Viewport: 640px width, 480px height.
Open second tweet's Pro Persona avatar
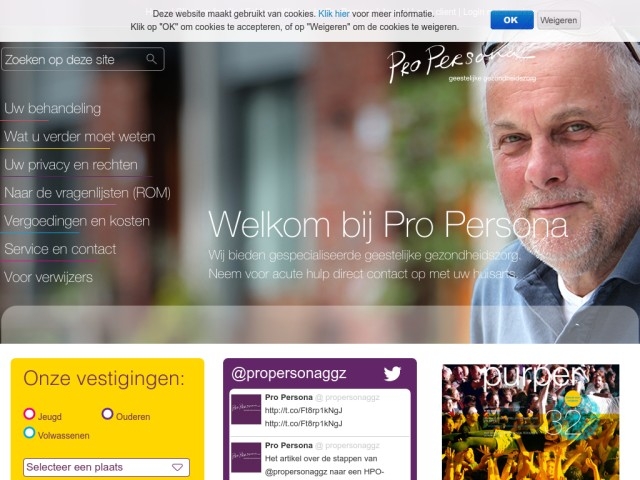tap(246, 457)
